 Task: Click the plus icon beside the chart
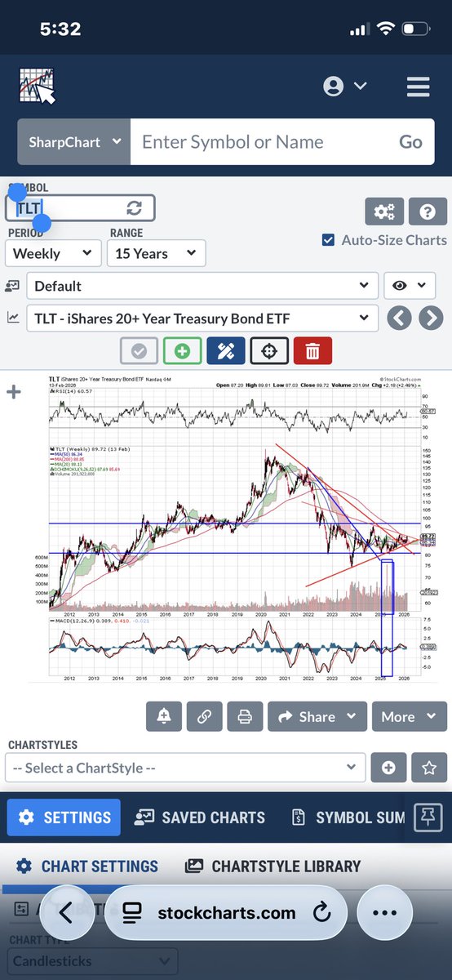pyautogui.click(x=13, y=392)
